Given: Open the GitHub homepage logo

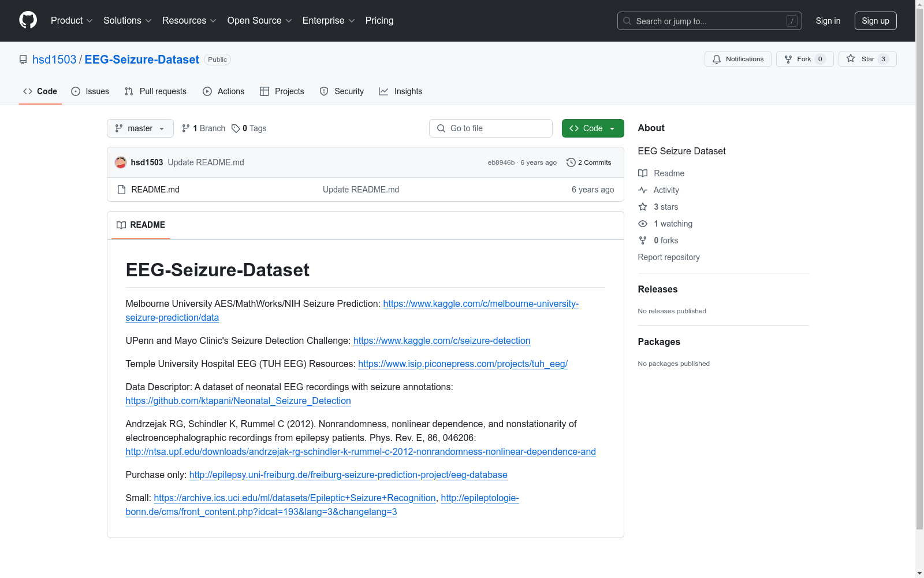Looking at the screenshot, I should [28, 20].
